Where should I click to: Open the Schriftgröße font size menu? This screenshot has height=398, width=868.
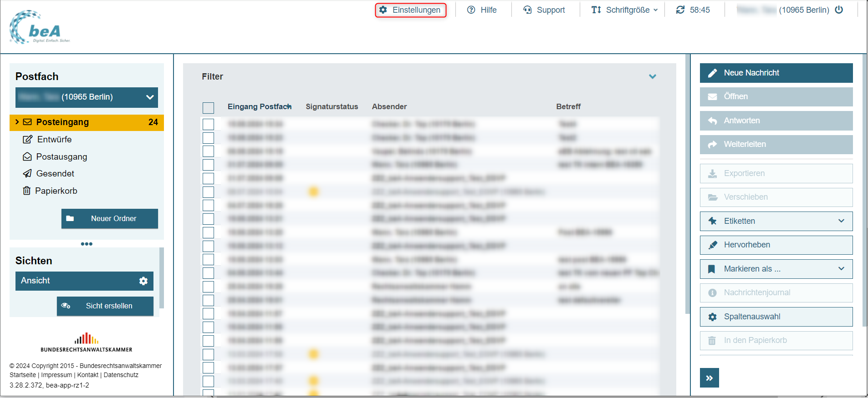click(624, 10)
